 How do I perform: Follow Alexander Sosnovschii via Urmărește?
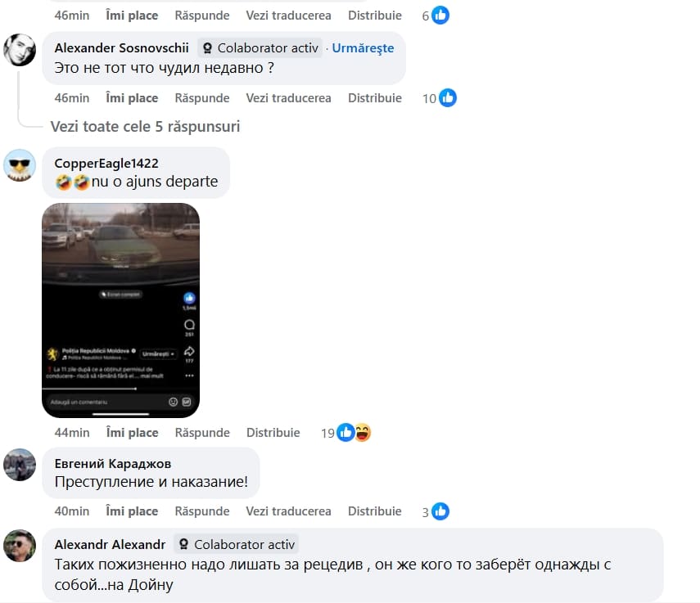point(363,48)
